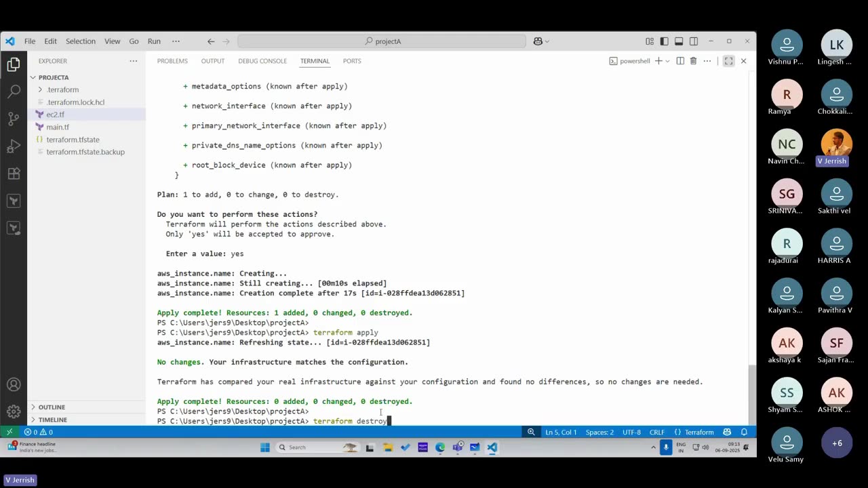
Task: Open the Run and Debug view
Action: tap(14, 146)
